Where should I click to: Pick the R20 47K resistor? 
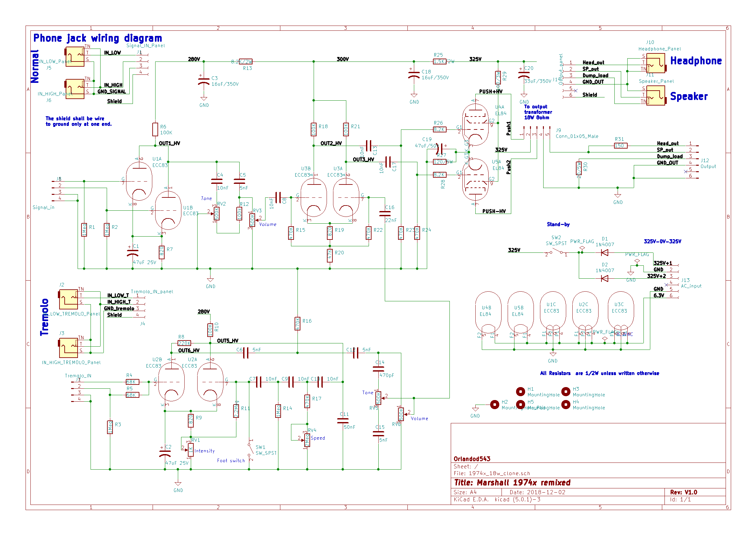tap(330, 255)
